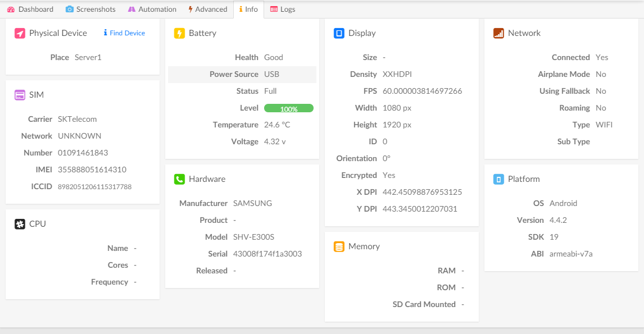
Task: Click the SIM Network value UNKNOWN
Action: click(79, 136)
